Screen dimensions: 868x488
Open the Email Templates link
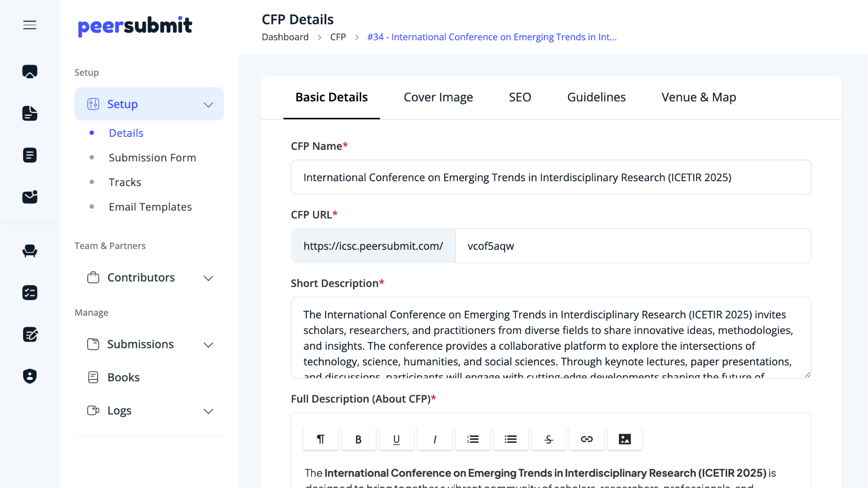[150, 206]
